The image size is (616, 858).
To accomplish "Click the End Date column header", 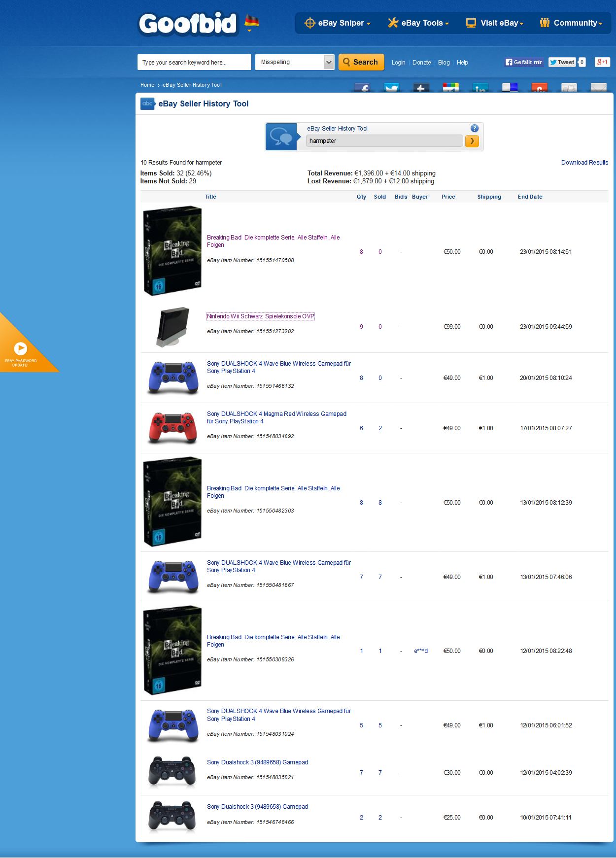I will coord(530,197).
